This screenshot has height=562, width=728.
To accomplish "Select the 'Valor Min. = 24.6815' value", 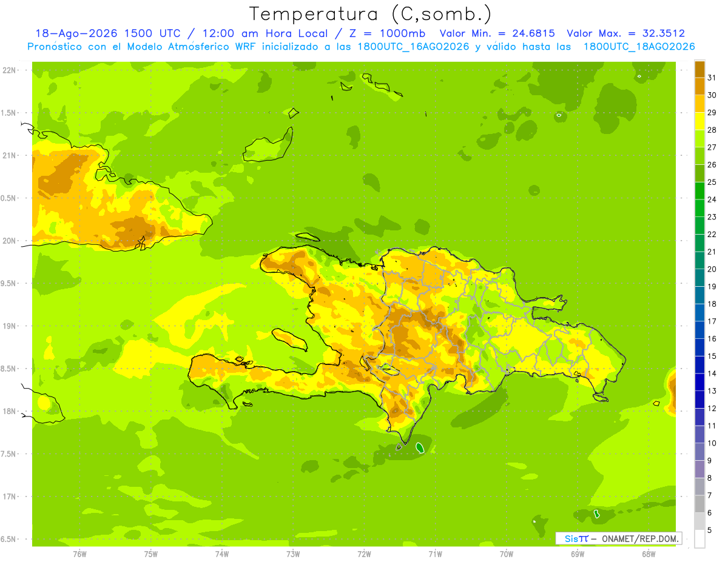I will 497,33.
